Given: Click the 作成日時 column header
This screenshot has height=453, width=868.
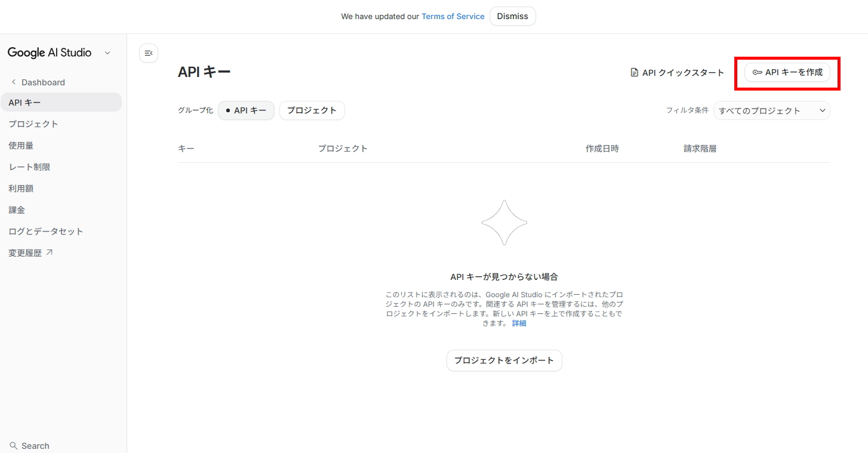Looking at the screenshot, I should coord(602,149).
